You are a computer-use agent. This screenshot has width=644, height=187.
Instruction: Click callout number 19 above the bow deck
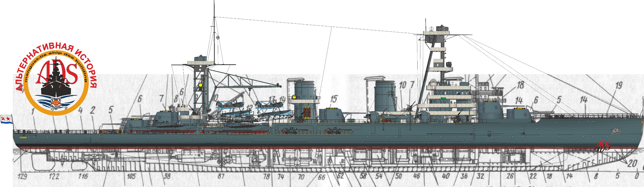pos(619,86)
